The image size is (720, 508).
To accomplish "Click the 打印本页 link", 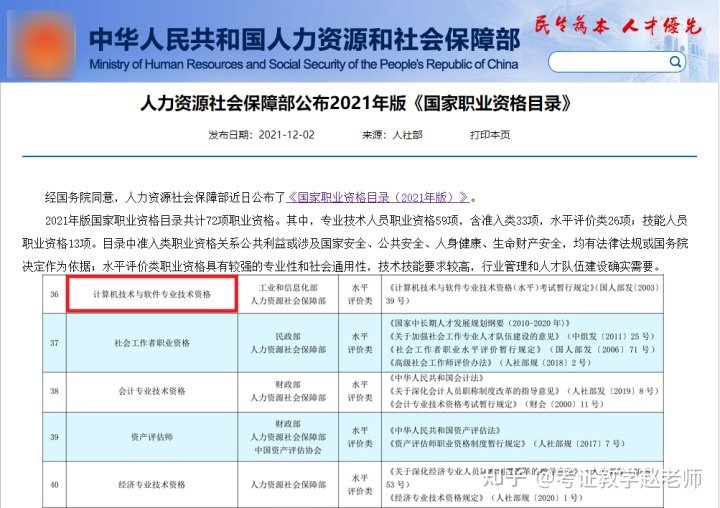I will pos(489,135).
